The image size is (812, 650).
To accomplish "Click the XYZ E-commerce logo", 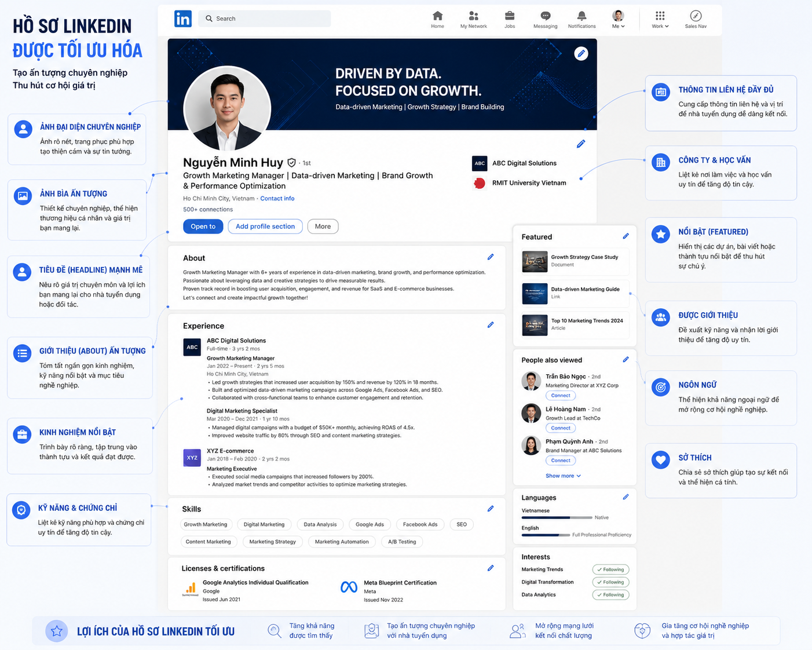I will coord(192,458).
